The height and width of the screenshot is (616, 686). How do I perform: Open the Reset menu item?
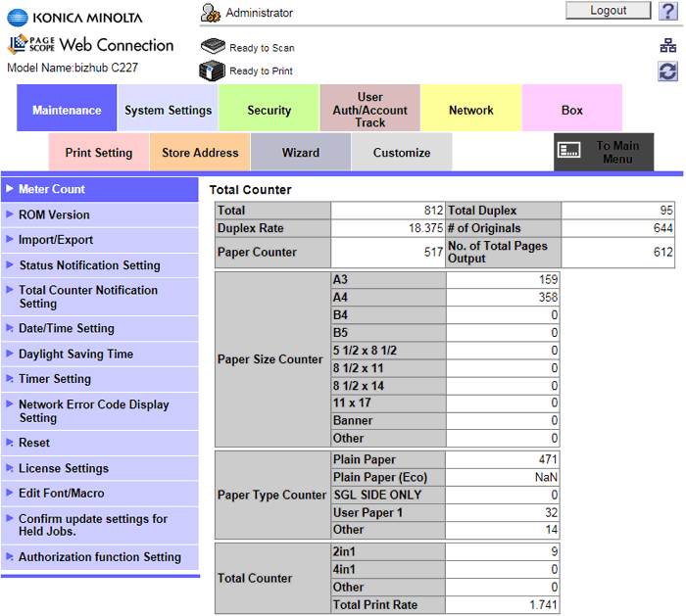coord(100,443)
